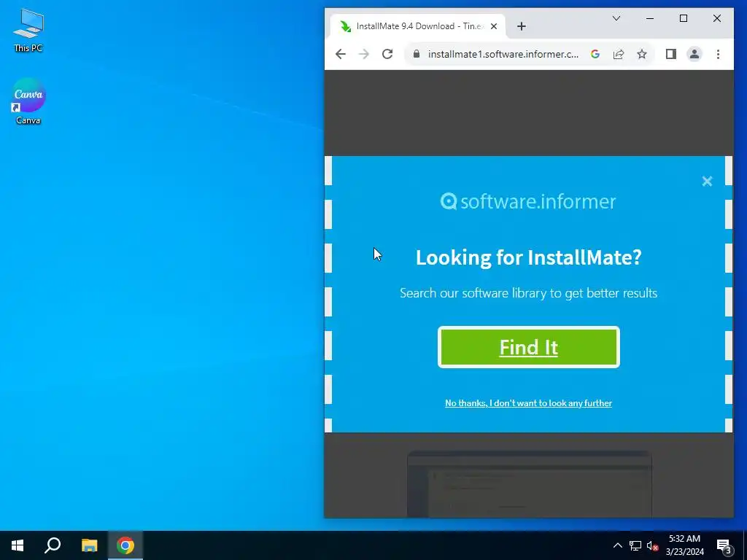This screenshot has width=747, height=560.
Task: Click the blurred screenshot thumbnail below popup
Action: tap(529, 484)
